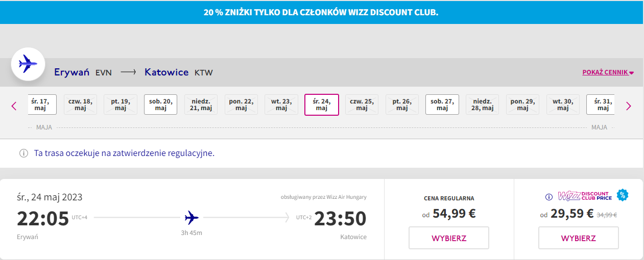Click the blue percent discount badge
Image resolution: width=644 pixels, height=260 pixels.
[x=622, y=195]
